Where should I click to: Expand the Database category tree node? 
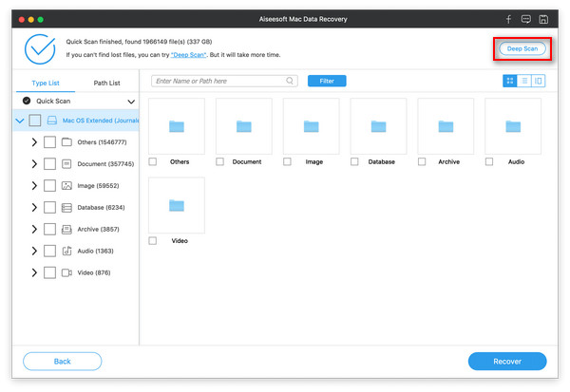(x=34, y=208)
